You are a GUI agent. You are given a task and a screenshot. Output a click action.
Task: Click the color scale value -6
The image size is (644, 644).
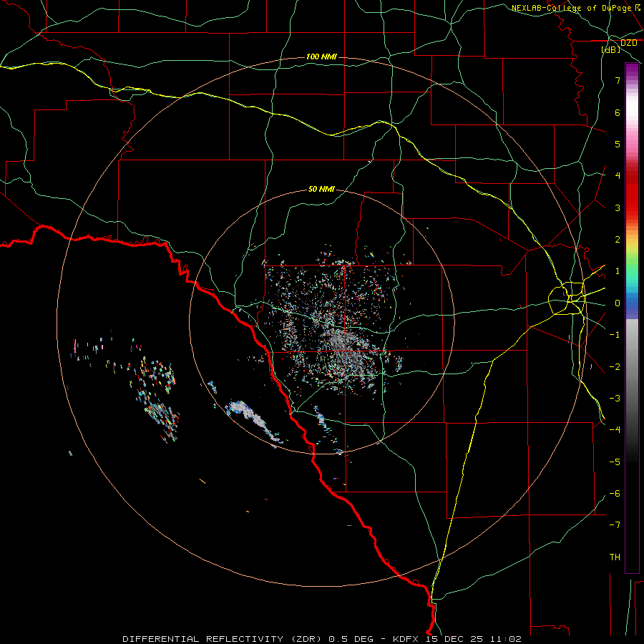click(x=615, y=494)
